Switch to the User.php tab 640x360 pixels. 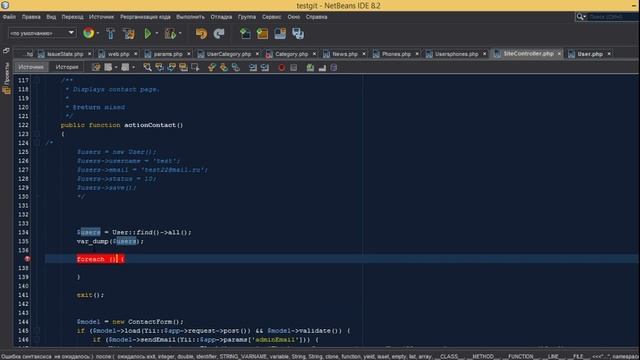(590, 54)
